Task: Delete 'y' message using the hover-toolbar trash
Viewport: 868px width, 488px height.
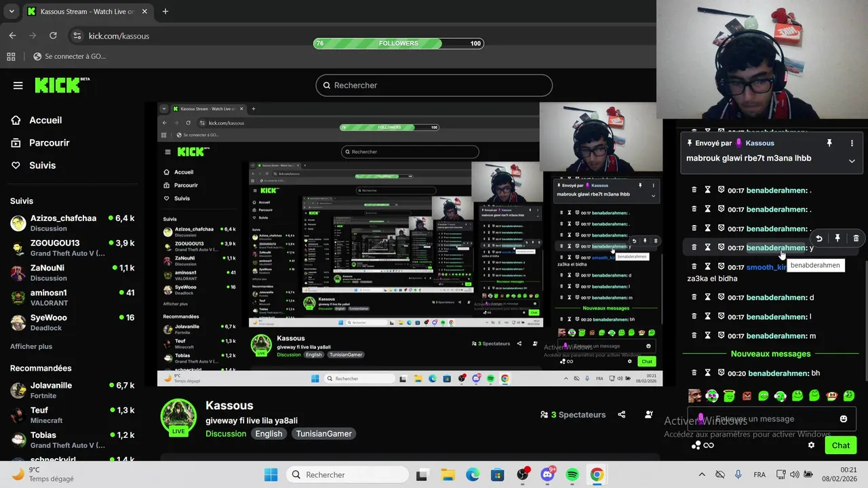Action: (856, 239)
